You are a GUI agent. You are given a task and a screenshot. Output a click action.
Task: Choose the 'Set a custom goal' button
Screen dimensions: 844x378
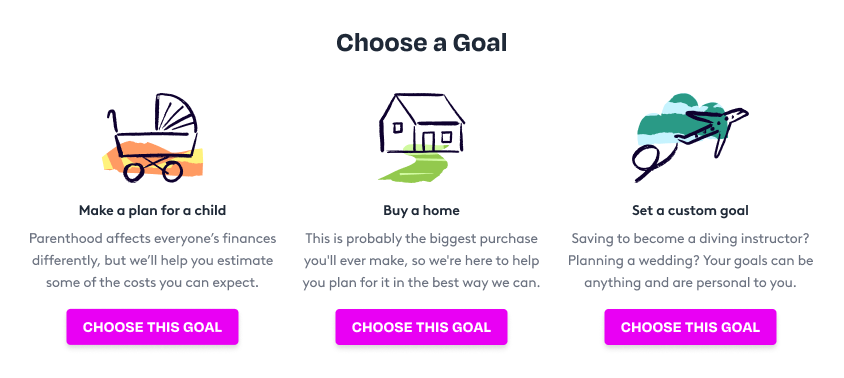[691, 327]
